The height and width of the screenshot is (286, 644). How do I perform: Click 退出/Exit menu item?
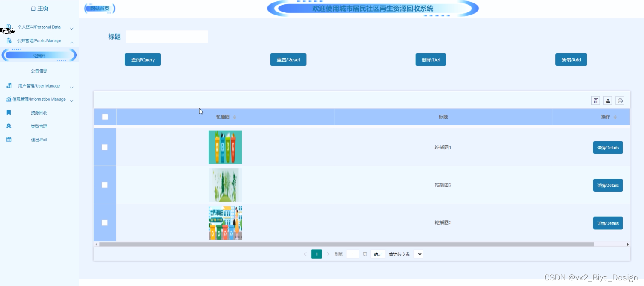click(x=39, y=140)
